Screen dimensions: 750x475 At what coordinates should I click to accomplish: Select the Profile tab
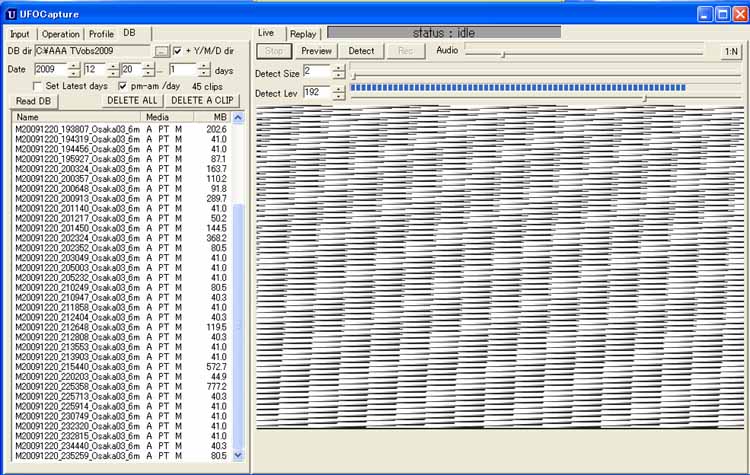[x=101, y=34]
